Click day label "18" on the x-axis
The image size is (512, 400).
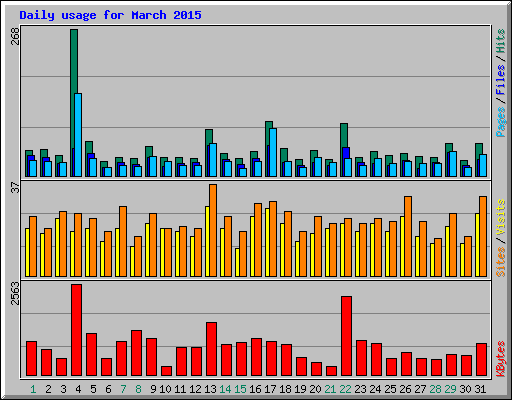pyautogui.click(x=285, y=389)
